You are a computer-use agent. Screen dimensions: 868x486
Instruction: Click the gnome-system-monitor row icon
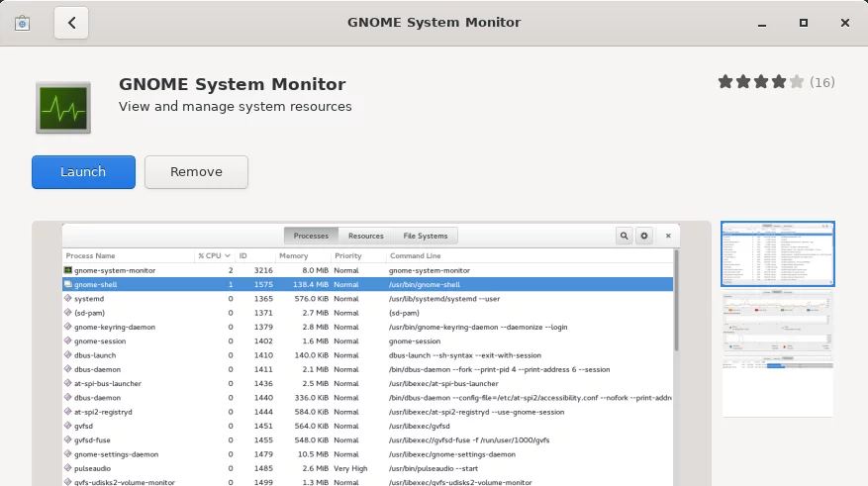[x=68, y=270]
